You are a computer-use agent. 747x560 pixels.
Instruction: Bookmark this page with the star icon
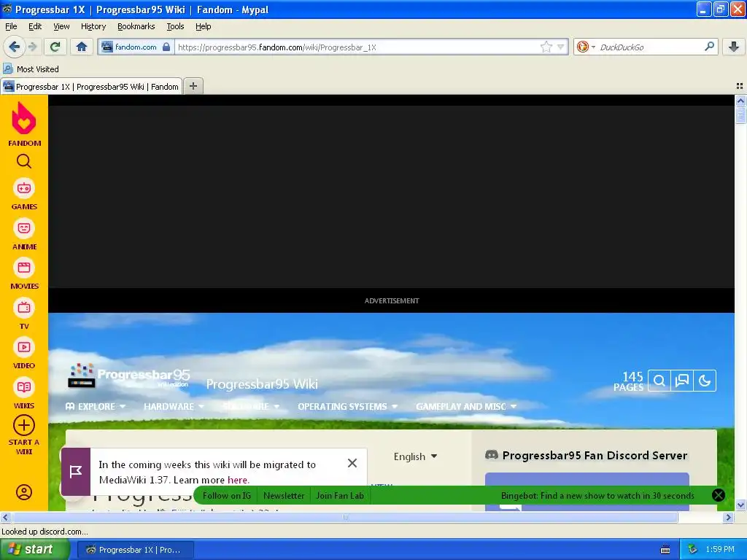click(x=546, y=47)
